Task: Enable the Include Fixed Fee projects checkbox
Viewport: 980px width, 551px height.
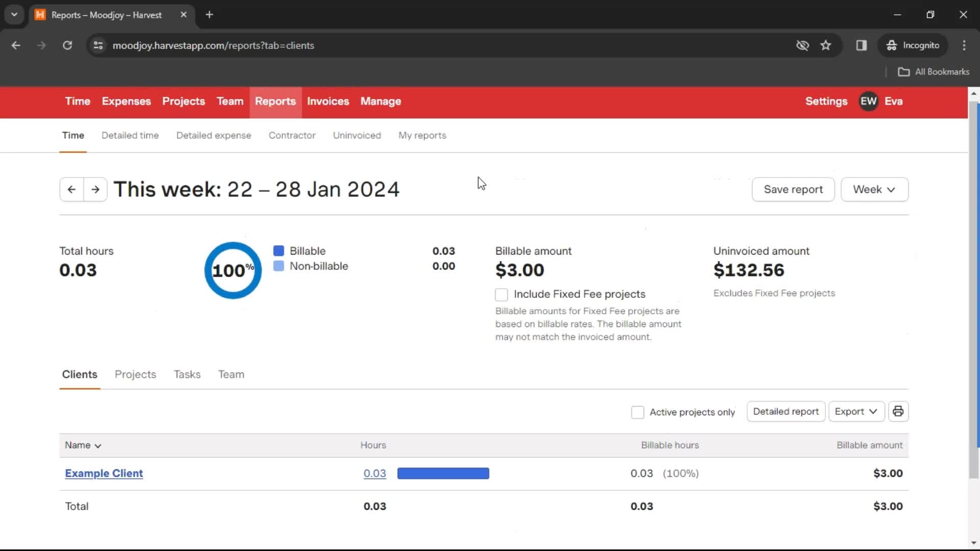Action: pyautogui.click(x=501, y=294)
